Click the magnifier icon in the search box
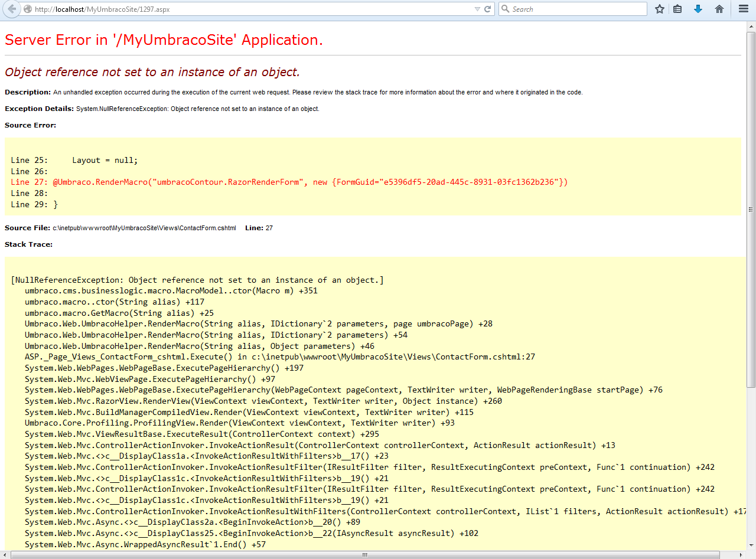756x559 pixels. coord(506,9)
